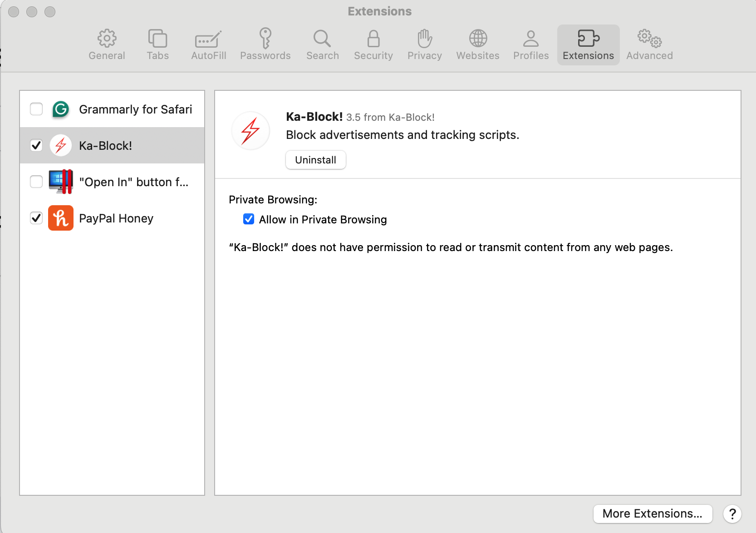Disable the PayPal Honey checkbox
Screen dimensions: 756x533
(36, 218)
